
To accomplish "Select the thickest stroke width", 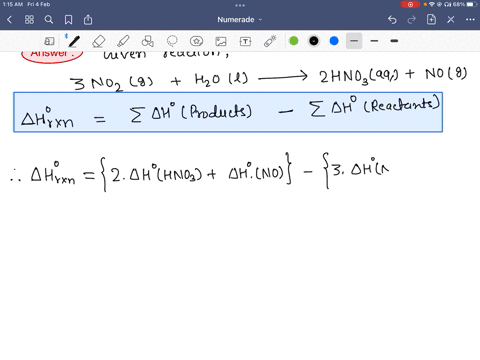I will pos(394,41).
